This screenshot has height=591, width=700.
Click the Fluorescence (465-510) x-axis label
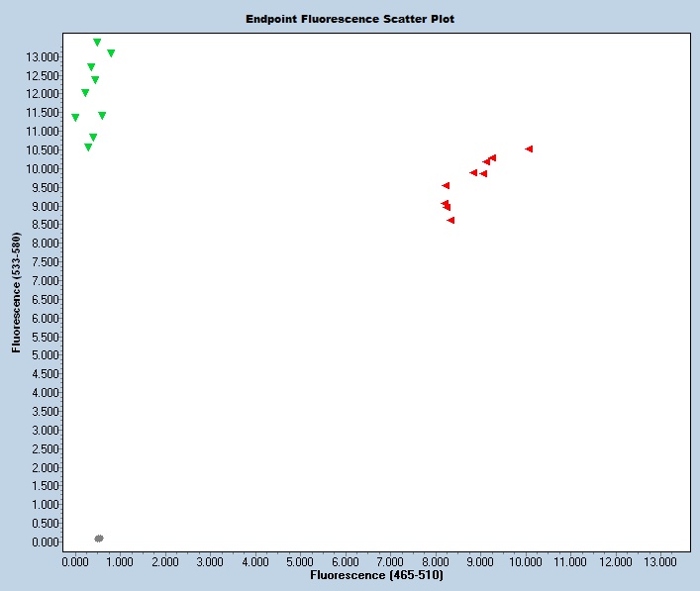[376, 575]
